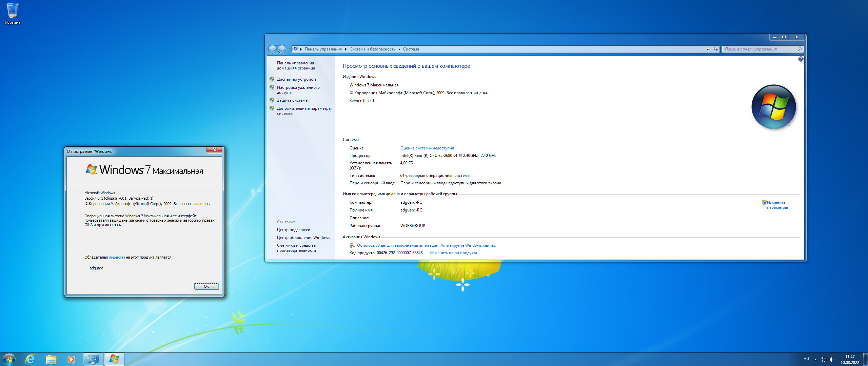Click the product code 00426-292-0000007-85848

[x=400, y=253]
